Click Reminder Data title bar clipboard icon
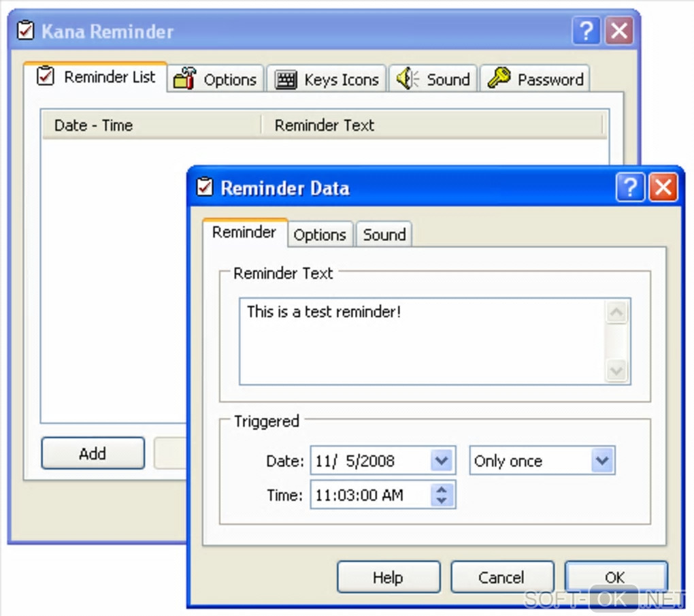The height and width of the screenshot is (616, 694). pyautogui.click(x=205, y=187)
